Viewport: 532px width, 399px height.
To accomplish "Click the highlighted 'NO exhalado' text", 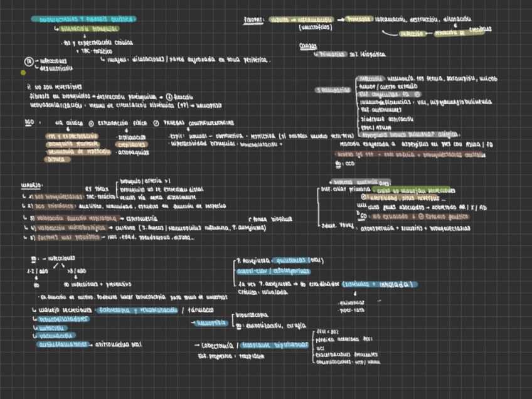I will click(x=390, y=216).
